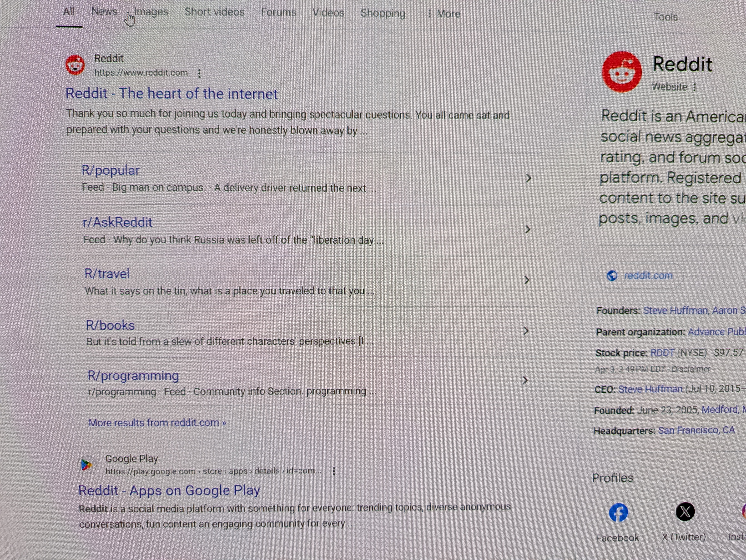The width and height of the screenshot is (746, 560).
Task: Open the R/popular sitelink
Action: [x=111, y=170]
